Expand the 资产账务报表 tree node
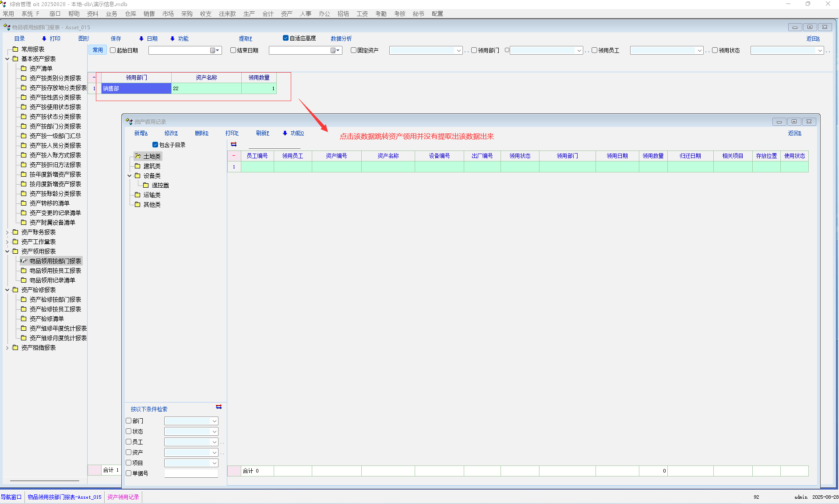 click(x=7, y=232)
